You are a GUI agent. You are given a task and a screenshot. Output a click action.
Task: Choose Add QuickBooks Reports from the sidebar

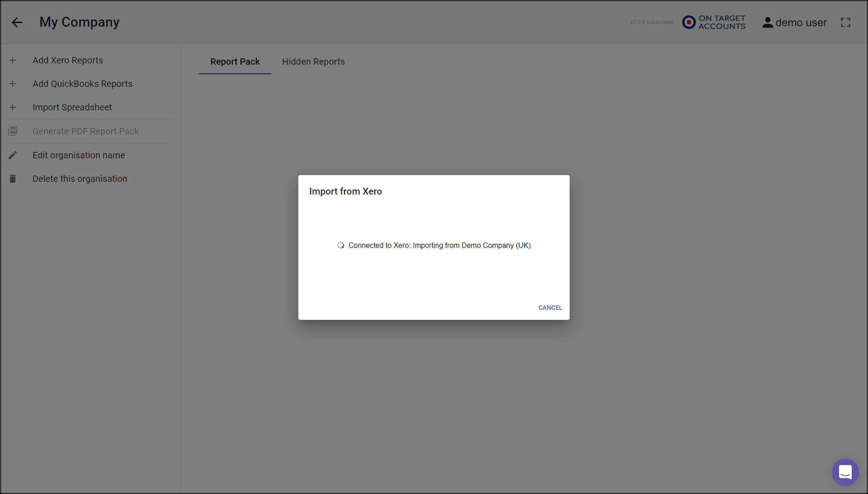point(82,84)
